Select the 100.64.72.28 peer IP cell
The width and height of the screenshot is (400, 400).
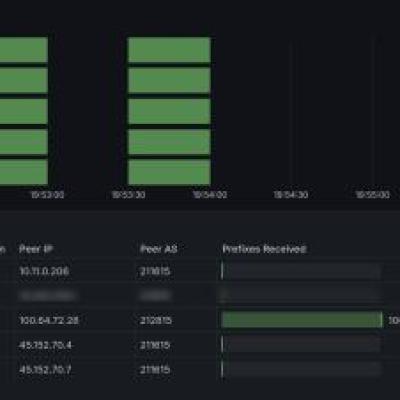(49, 320)
